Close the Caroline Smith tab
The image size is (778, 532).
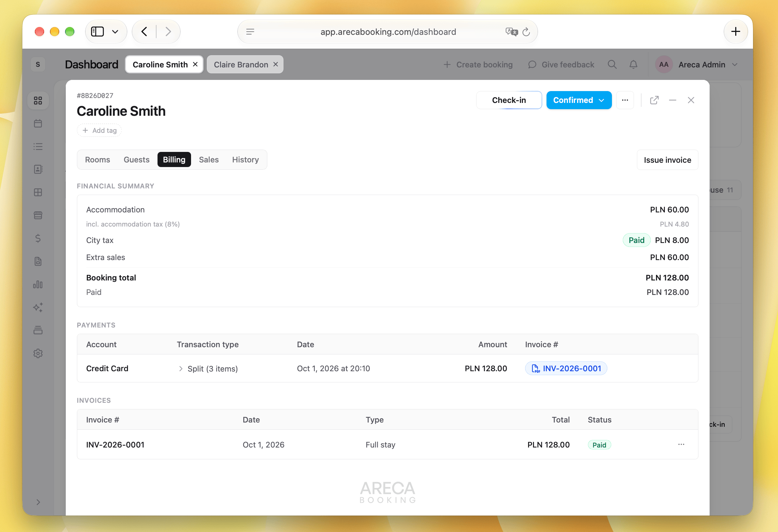point(195,64)
